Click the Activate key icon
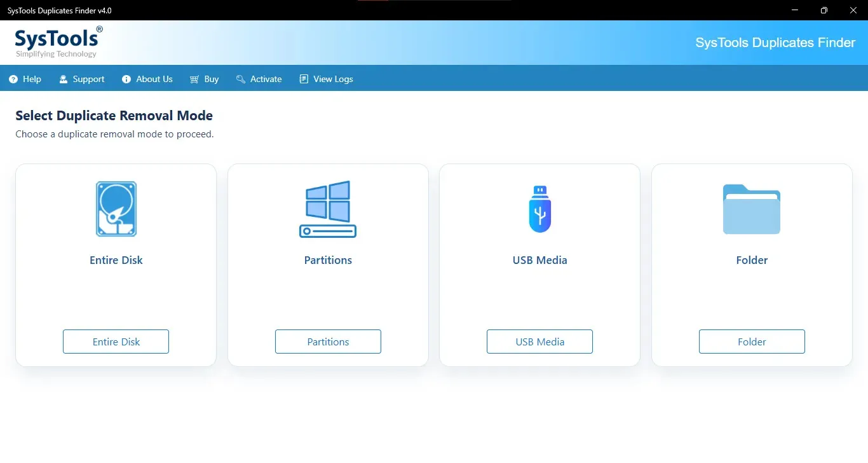868x463 pixels. 240,79
